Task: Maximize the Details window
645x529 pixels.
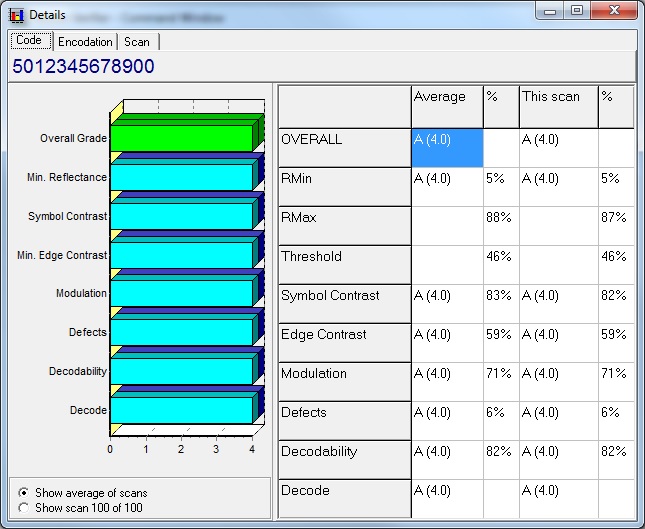Action: 577,11
